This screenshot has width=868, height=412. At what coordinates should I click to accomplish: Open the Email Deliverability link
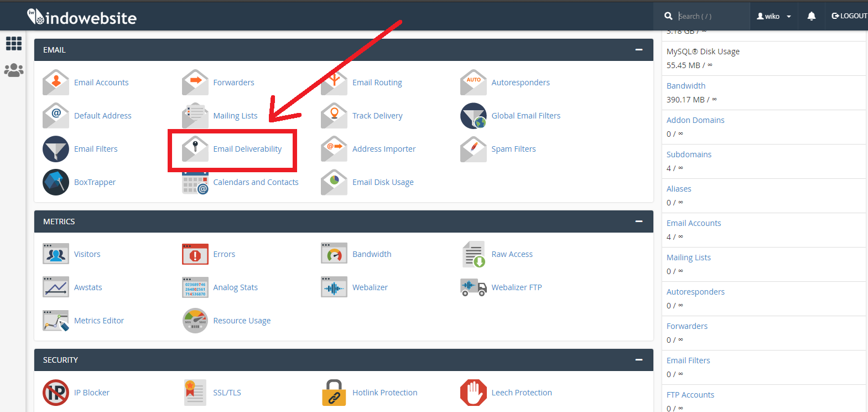tap(247, 149)
